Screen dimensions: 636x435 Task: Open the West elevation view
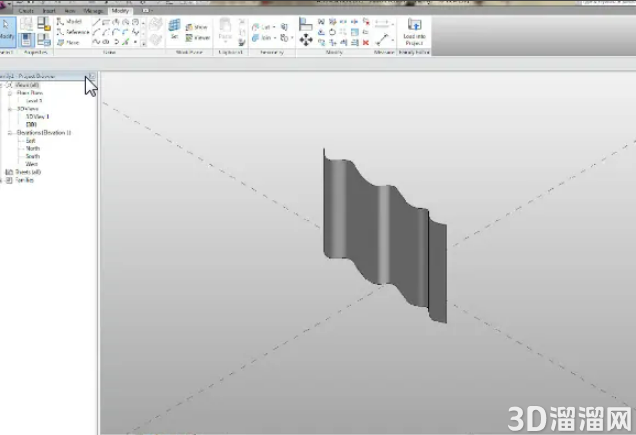click(32, 164)
